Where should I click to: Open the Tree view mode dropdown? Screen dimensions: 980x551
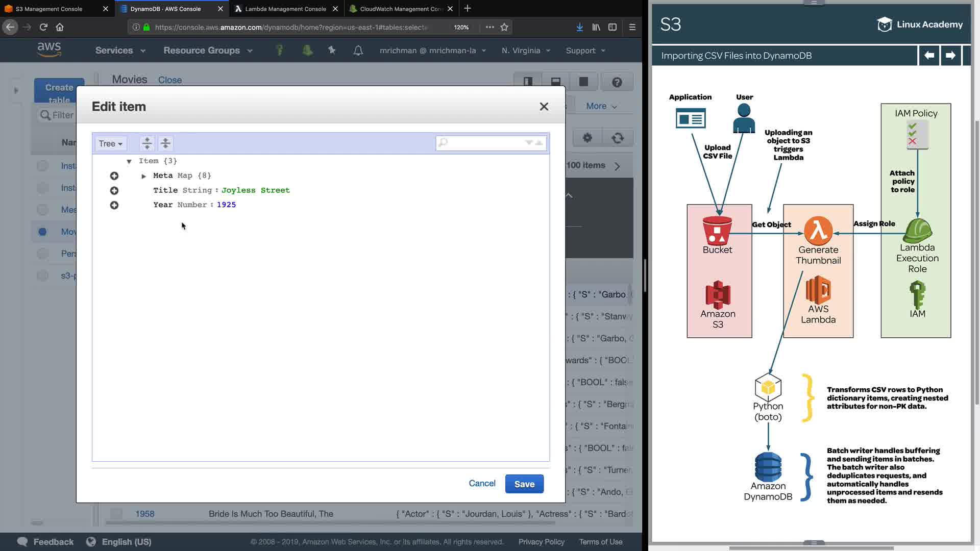pyautogui.click(x=111, y=144)
